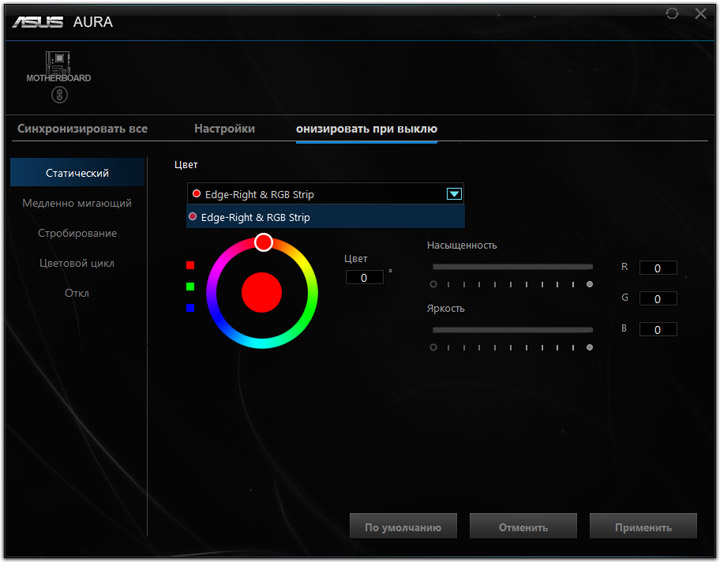Screen dimensions: 720x562
Task: Click the blue preset color swatch
Action: 190,308
